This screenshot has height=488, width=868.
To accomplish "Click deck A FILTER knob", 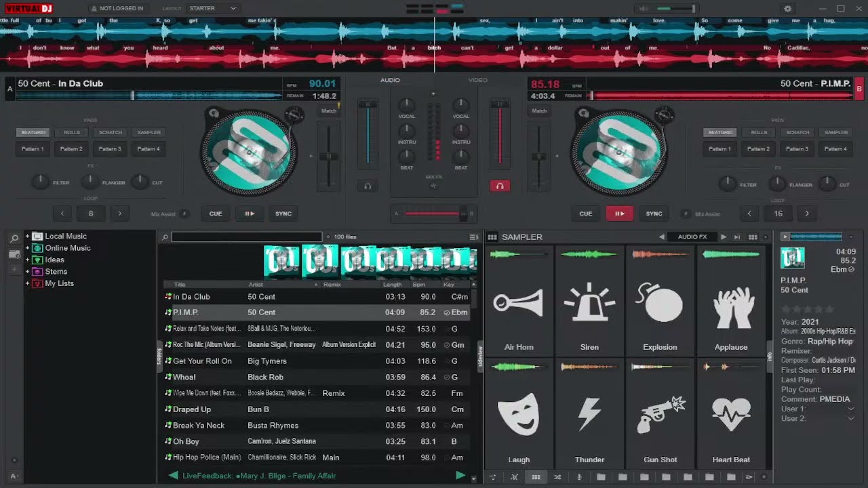I will click(41, 182).
